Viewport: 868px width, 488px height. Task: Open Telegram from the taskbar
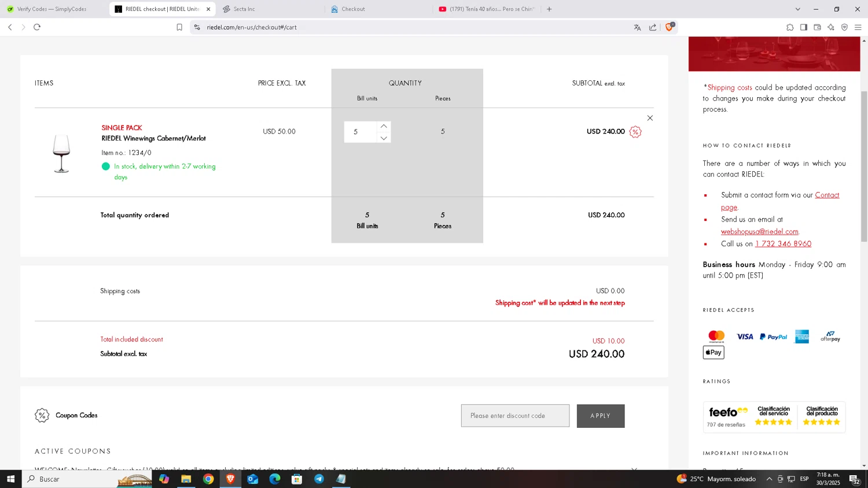tap(319, 479)
